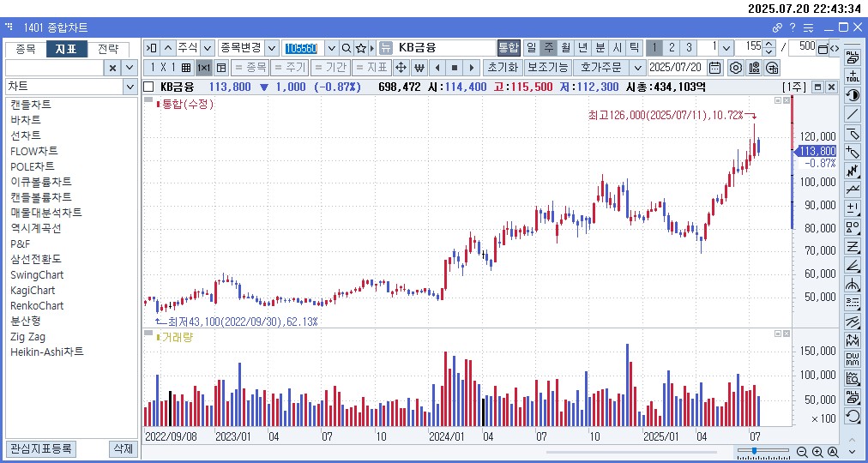
Task: Toggle the KB금융 checkbox in chart header
Action: pyautogui.click(x=148, y=87)
